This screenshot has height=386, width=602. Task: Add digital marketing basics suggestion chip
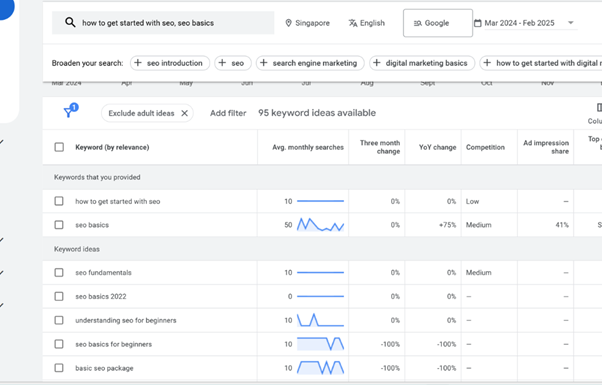422,63
